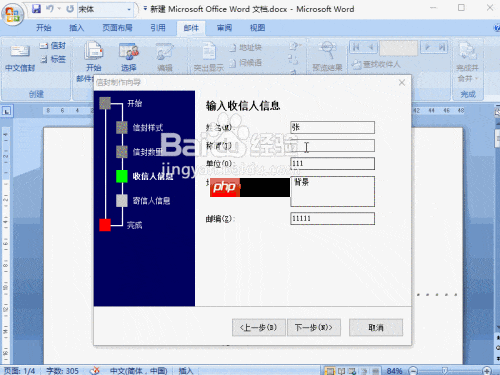Click the empty title field

(x=333, y=146)
